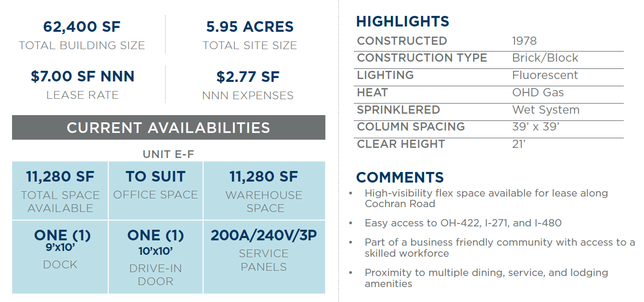Image resolution: width=644 pixels, height=302 pixels.
Task: Click the 39' x 39' column spacing value
Action: [x=536, y=127]
